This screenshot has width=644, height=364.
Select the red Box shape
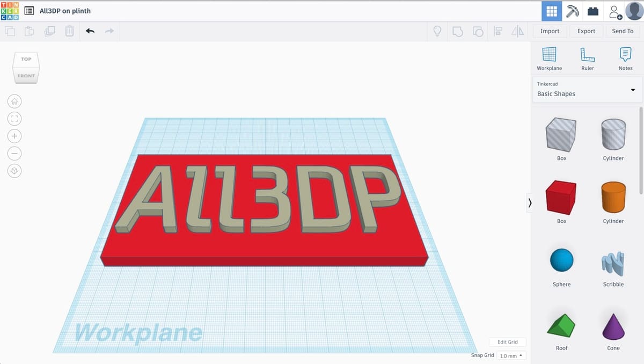click(561, 197)
